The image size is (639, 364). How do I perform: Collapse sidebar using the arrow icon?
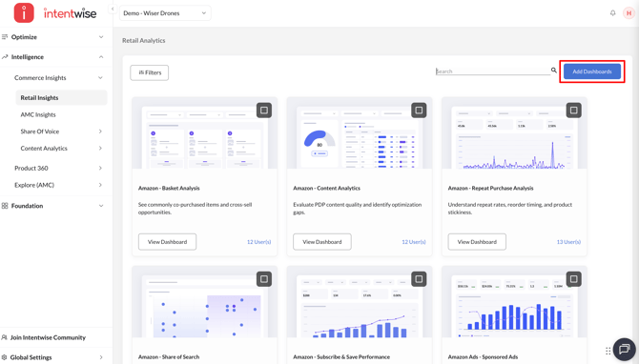pos(113,9)
